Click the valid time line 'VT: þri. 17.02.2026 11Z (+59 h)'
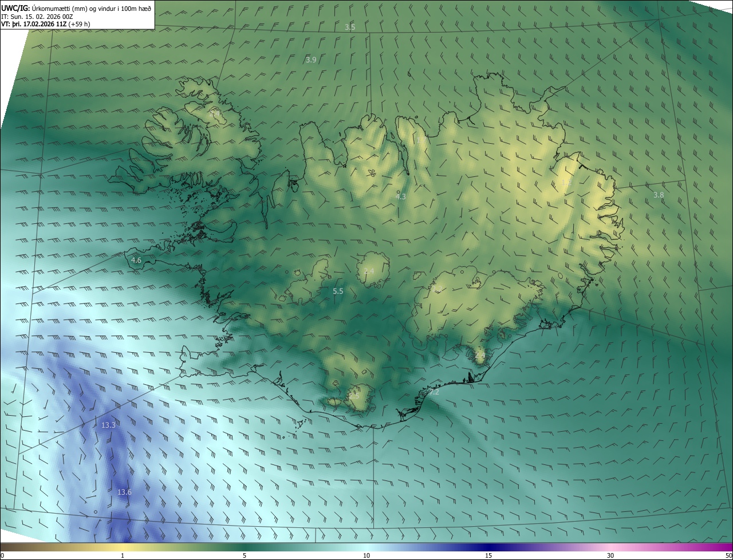 click(x=45, y=24)
